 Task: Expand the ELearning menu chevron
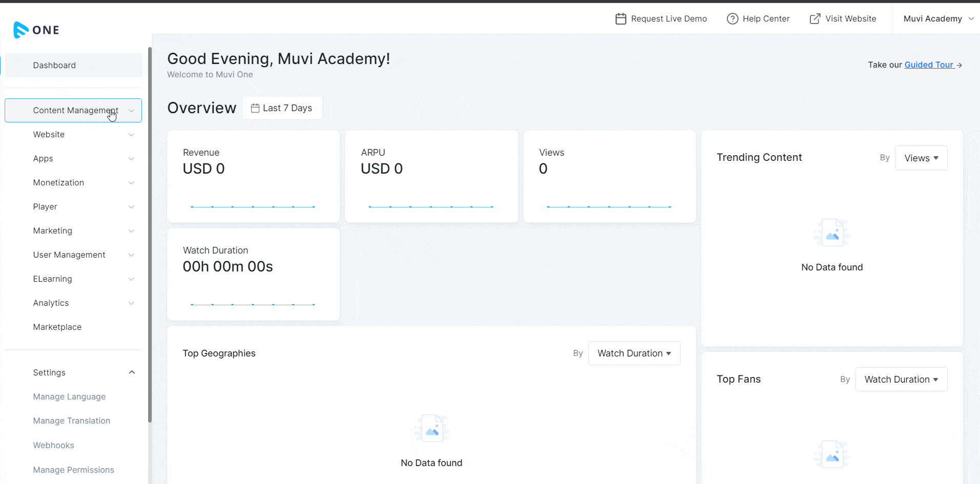point(131,279)
